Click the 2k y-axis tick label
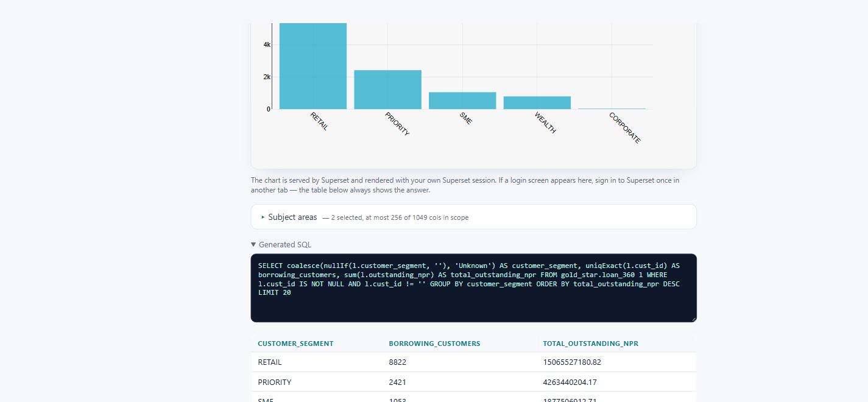 tap(267, 77)
